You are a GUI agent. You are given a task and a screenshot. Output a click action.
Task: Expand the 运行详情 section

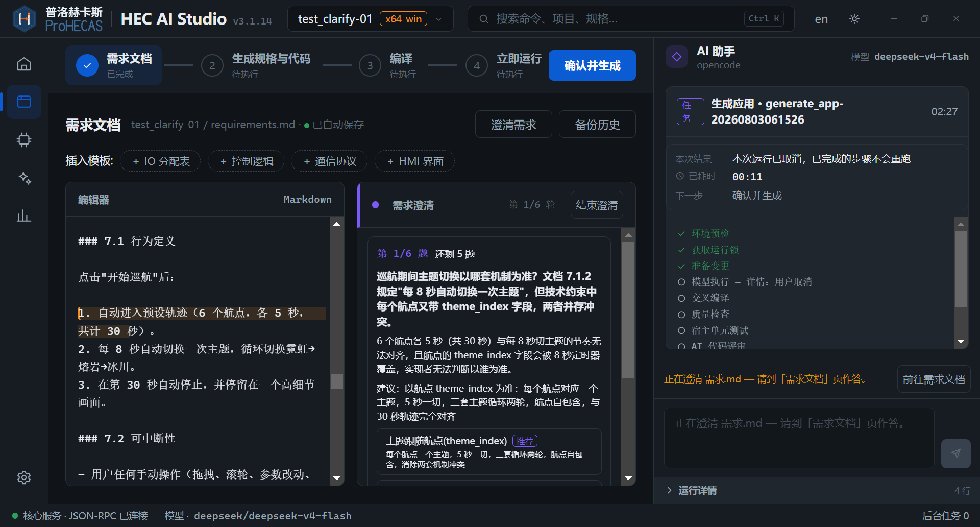point(817,490)
